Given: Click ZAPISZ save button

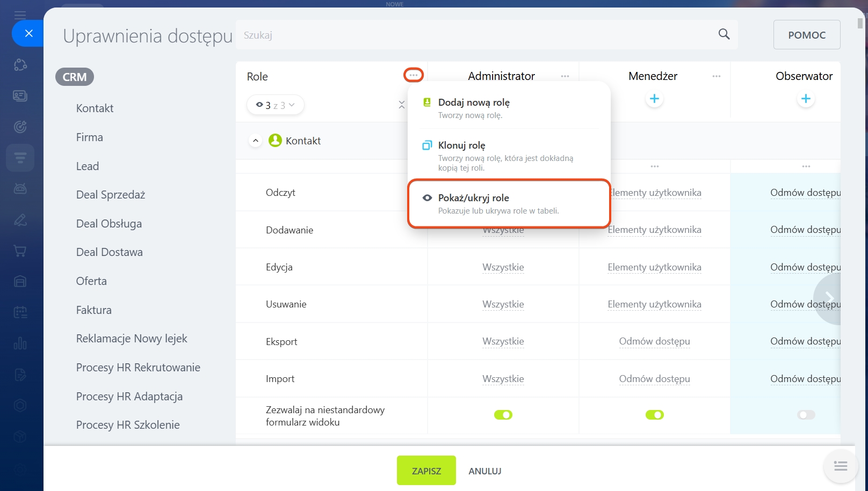Looking at the screenshot, I should point(426,471).
